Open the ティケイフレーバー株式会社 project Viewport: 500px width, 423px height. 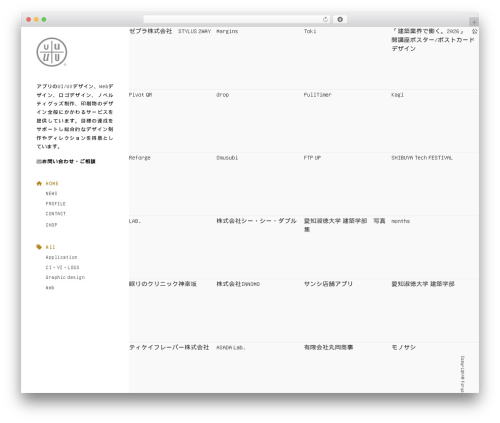click(169, 347)
